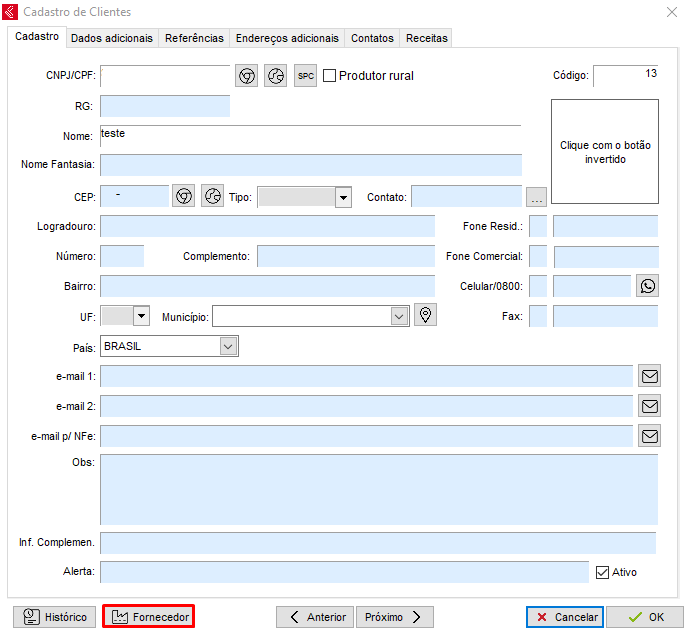Focus the CNPJ/CPF input field
The width and height of the screenshot is (686, 631).
tap(165, 76)
